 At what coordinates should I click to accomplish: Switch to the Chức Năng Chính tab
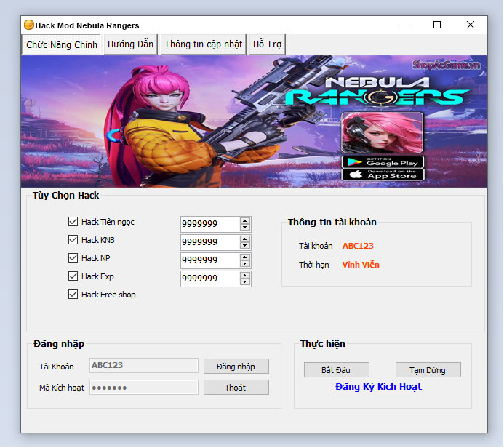coord(62,44)
